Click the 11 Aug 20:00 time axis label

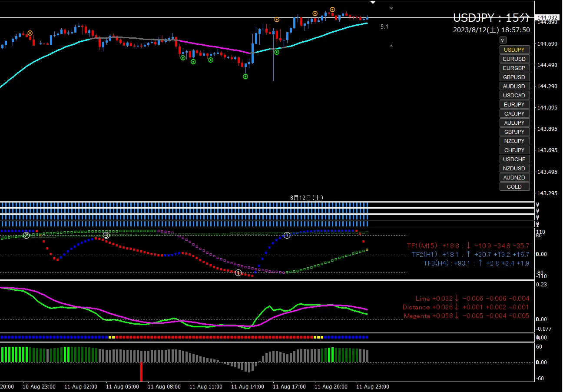[330, 386]
